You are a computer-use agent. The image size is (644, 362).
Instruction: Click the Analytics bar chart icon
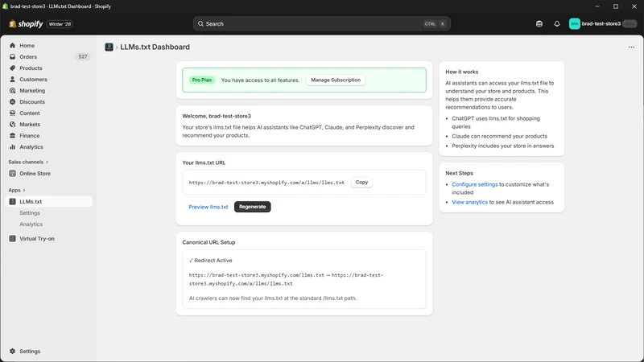[x=12, y=147]
